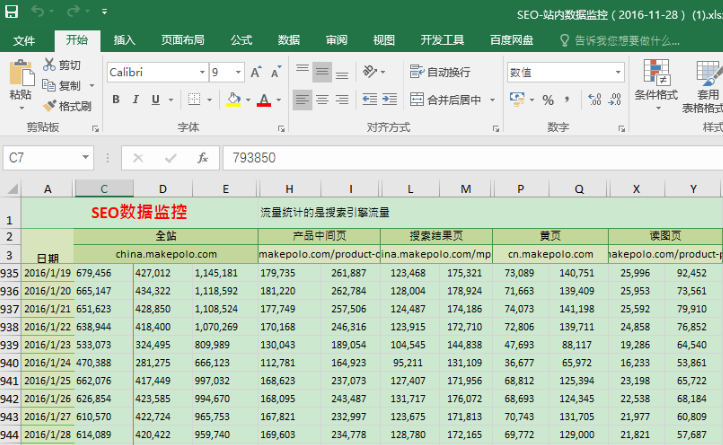Open the 公式 (Formulas) ribbon tab
Viewport: 723px width, 445px height.
pyautogui.click(x=241, y=40)
